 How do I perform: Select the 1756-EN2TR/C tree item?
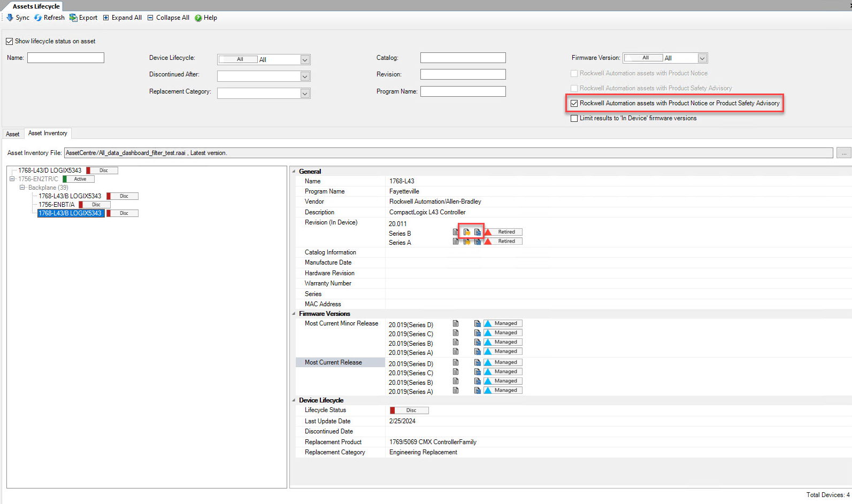[x=38, y=179]
